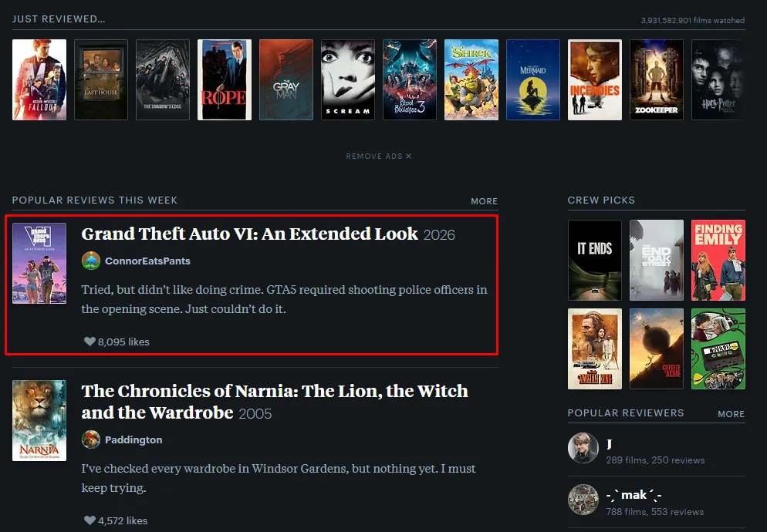Viewport: 767px width, 532px height.
Task: Open reviewer J's avatar
Action: click(583, 447)
